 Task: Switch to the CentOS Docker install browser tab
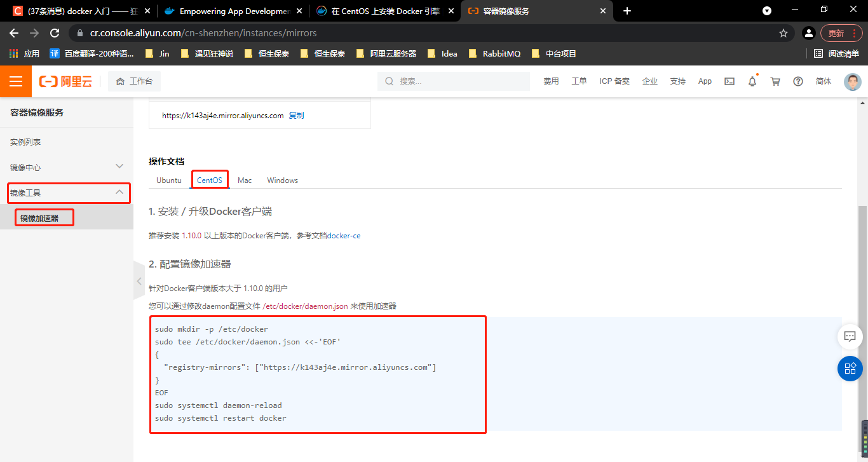click(x=384, y=11)
